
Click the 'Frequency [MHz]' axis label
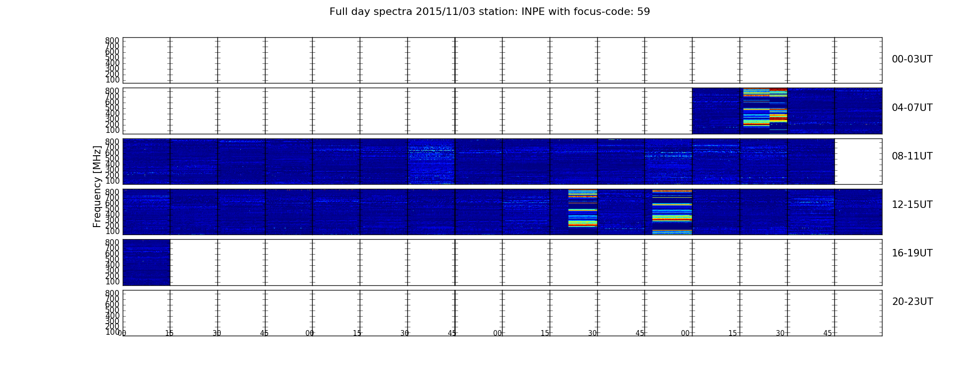[97, 186]
